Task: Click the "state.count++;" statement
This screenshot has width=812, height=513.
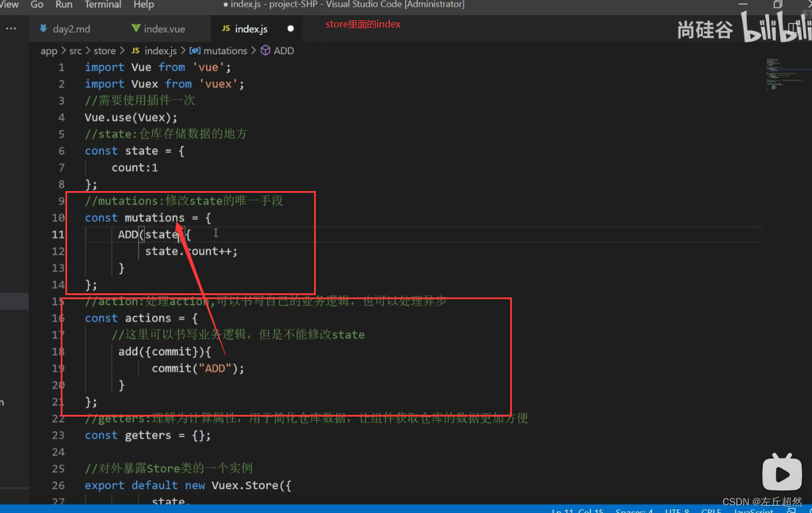Action: 191,251
